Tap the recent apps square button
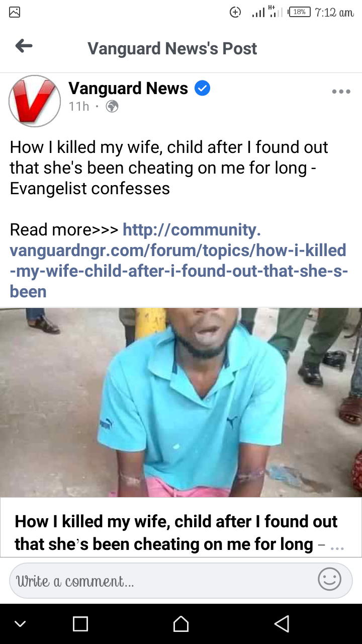 [80, 624]
